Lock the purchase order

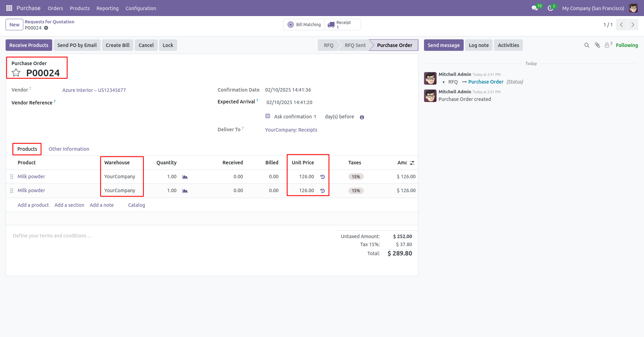168,45
